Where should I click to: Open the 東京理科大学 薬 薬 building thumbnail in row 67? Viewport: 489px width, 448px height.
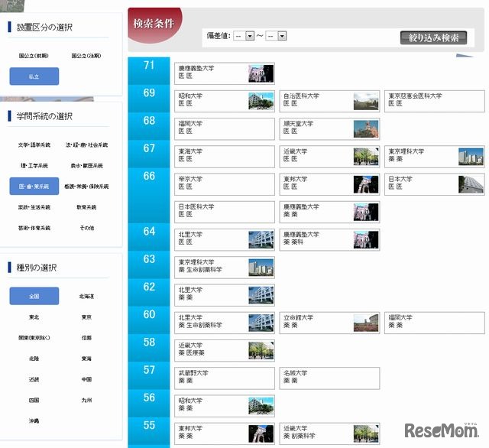coord(471,157)
